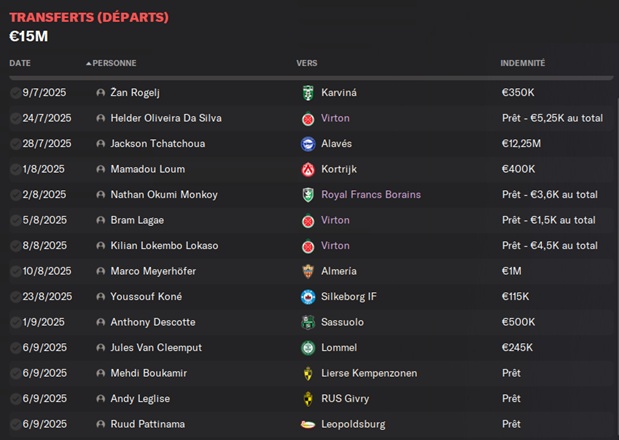Toggle checkmark for Jackson Tchatchoua transfer
Screen dimensions: 619x440
pos(15,144)
